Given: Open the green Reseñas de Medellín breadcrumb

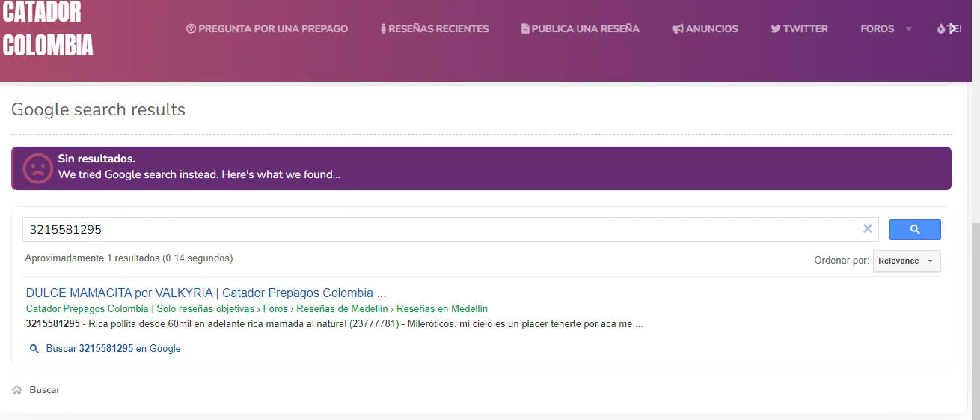Looking at the screenshot, I should [x=342, y=309].
